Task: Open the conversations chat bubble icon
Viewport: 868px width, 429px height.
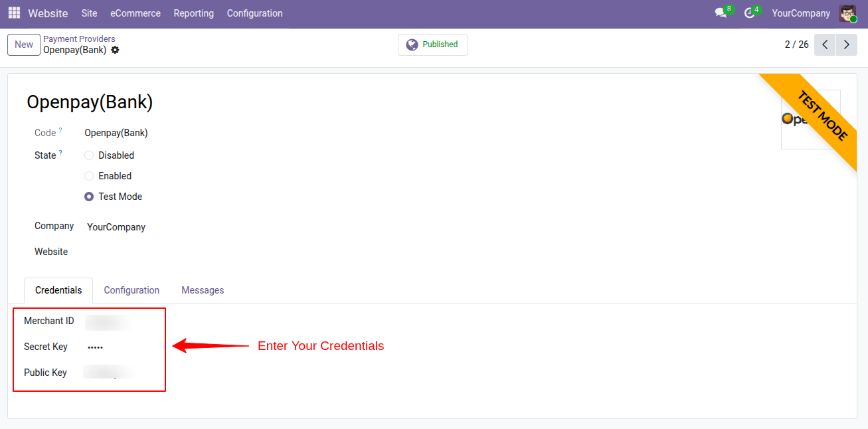Action: click(721, 13)
